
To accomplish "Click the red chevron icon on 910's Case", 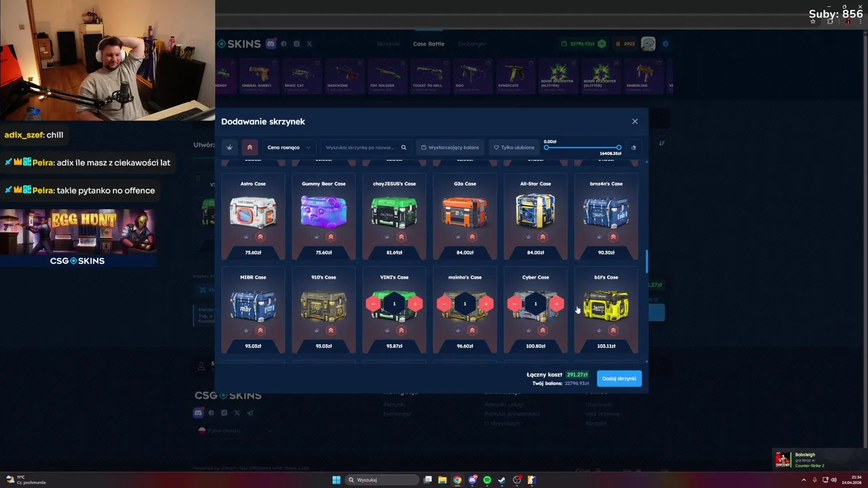I will [330, 330].
